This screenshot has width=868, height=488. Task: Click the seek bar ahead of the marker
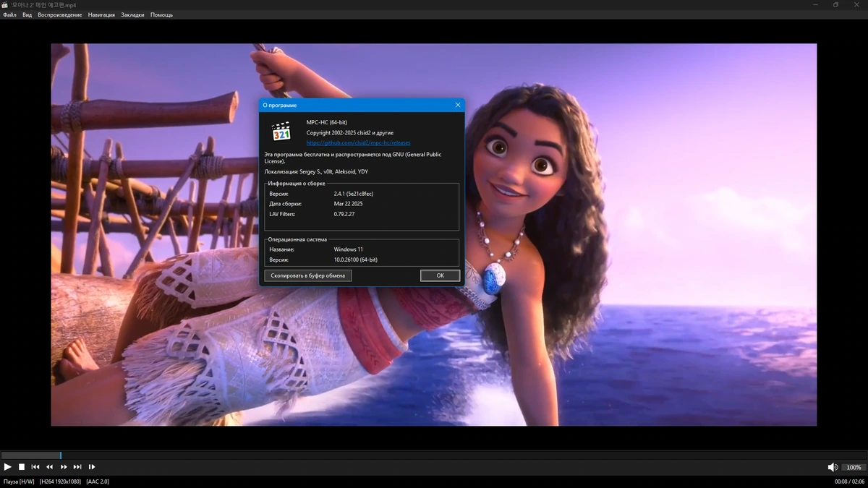tap(463, 455)
